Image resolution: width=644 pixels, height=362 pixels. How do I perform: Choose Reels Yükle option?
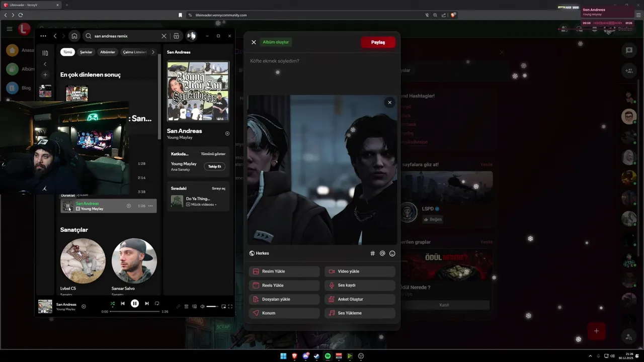point(284,285)
